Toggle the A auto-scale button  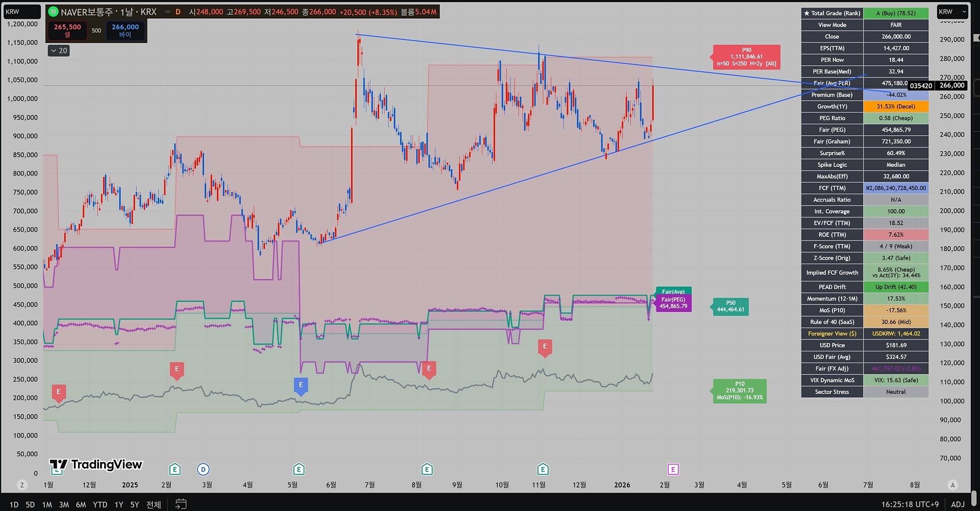click(x=952, y=485)
